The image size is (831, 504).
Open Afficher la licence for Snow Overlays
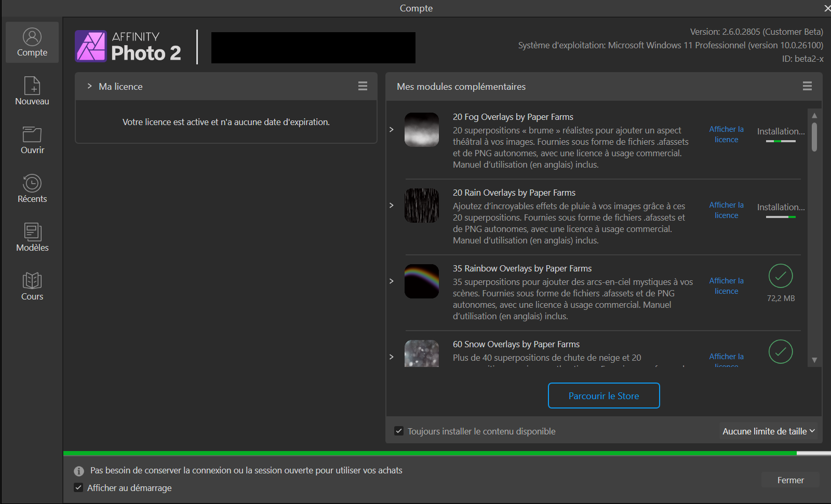tap(726, 361)
